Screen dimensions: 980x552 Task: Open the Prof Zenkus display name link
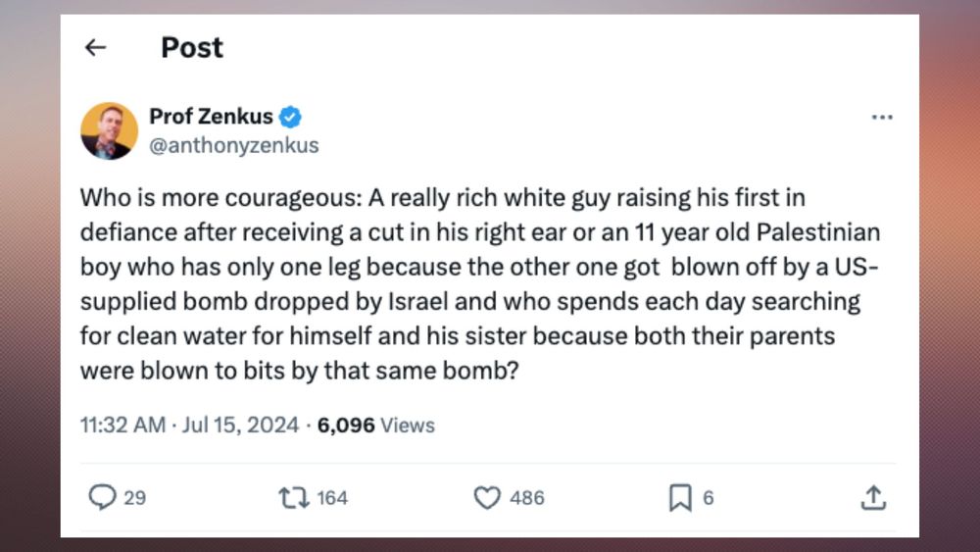(211, 117)
